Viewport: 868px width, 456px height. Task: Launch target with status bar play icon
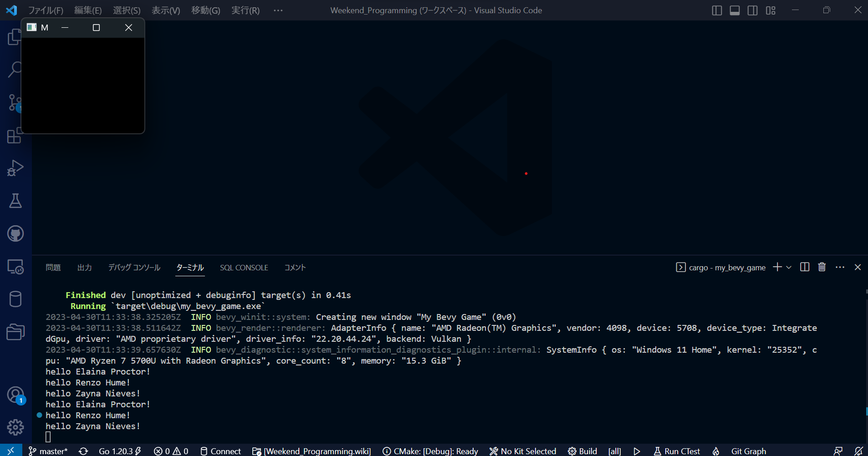[x=637, y=451]
